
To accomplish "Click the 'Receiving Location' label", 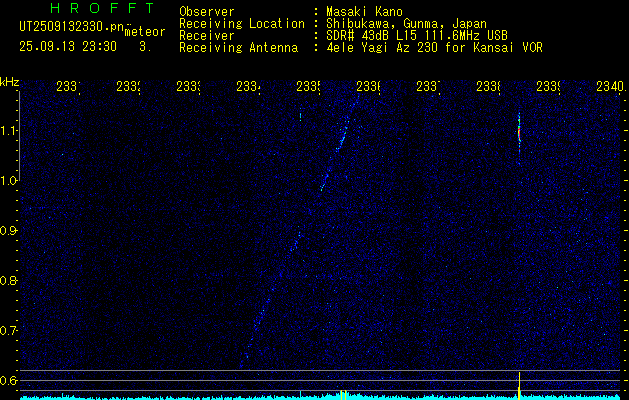I will (x=242, y=24).
